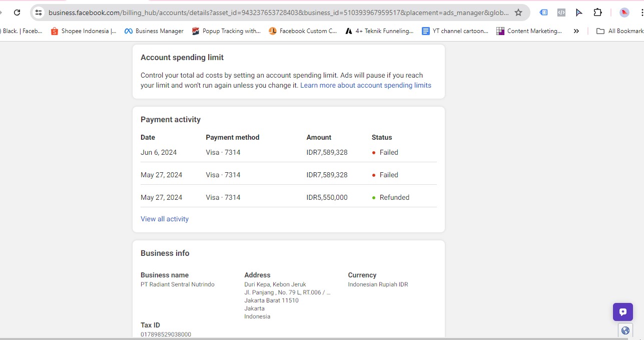Open Shopee Indonesia bookmark

tap(84, 31)
